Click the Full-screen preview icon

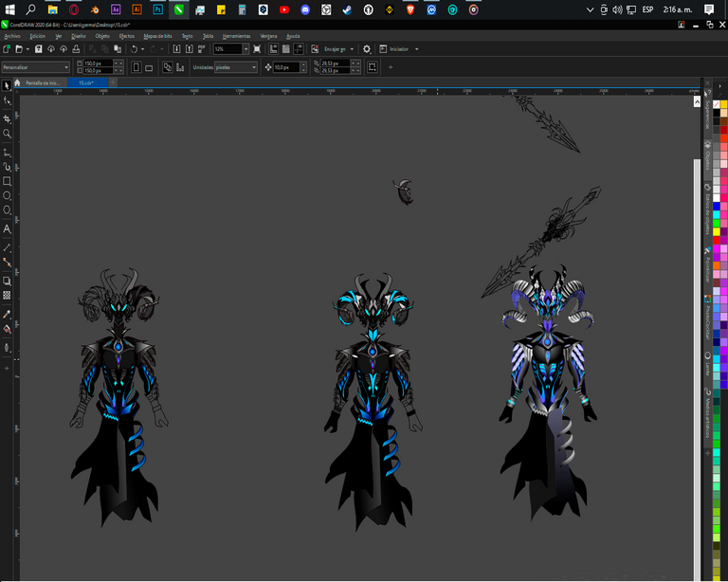pyautogui.click(x=257, y=48)
